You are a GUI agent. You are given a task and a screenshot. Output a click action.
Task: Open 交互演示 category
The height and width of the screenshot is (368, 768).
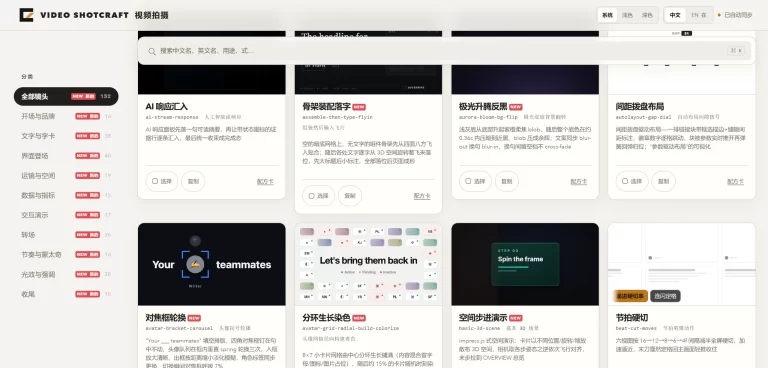click(x=66, y=215)
